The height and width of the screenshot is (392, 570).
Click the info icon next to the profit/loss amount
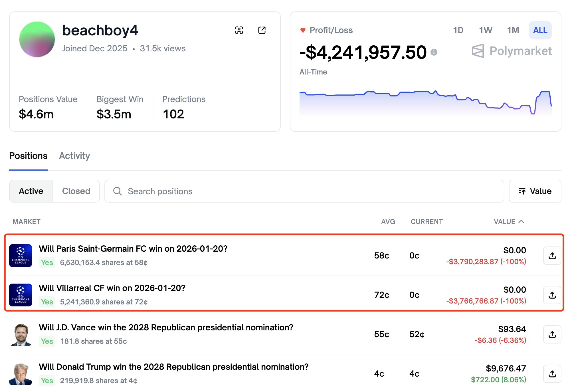(x=434, y=52)
